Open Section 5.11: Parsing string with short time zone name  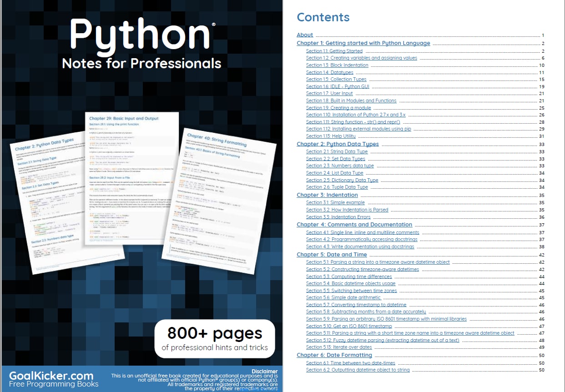(x=410, y=333)
